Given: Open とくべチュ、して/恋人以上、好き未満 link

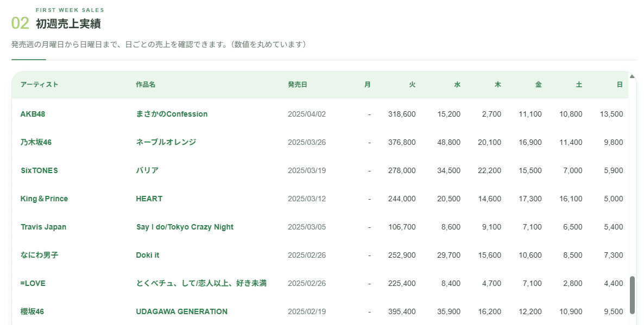Looking at the screenshot, I should 201,283.
